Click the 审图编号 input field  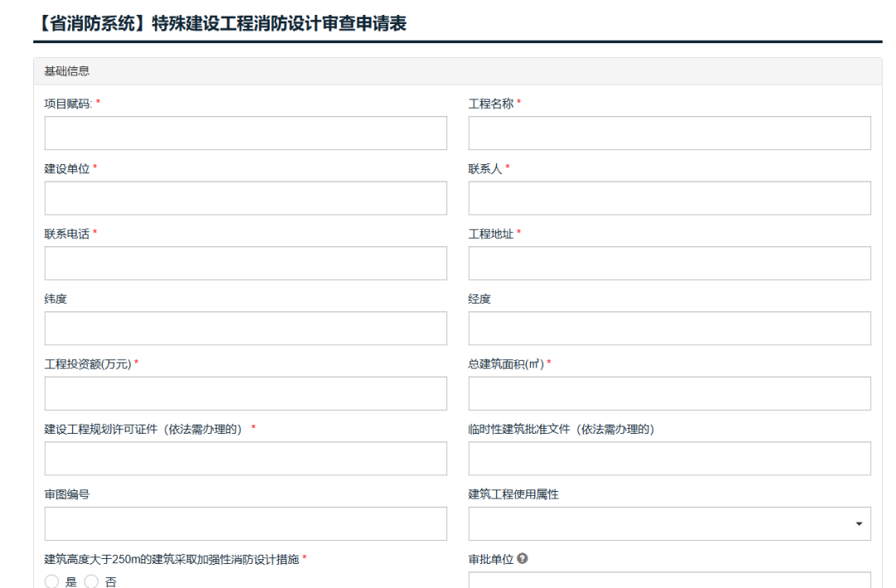(x=245, y=523)
